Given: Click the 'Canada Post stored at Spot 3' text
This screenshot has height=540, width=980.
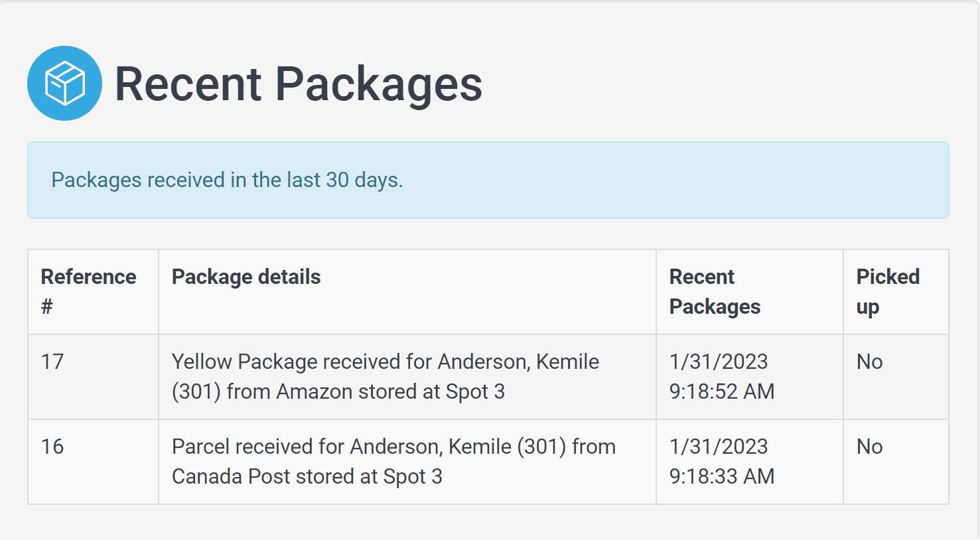Looking at the screenshot, I should 307,477.
